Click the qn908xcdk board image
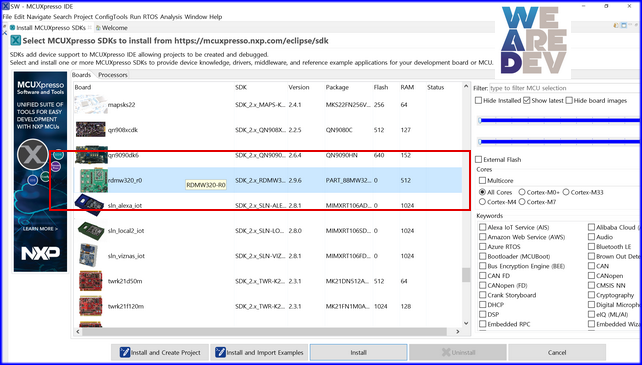This screenshot has height=365, width=642. (x=91, y=129)
